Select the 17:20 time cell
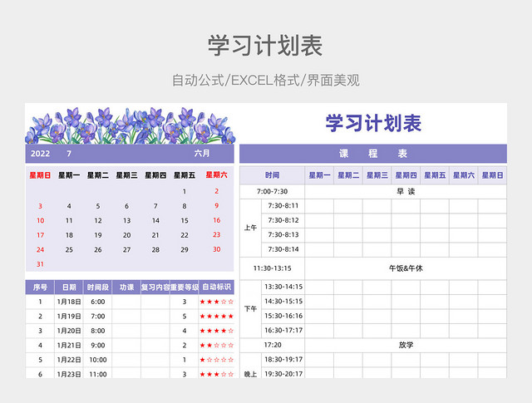Viewport: 532px width, 403px height. coord(272,345)
